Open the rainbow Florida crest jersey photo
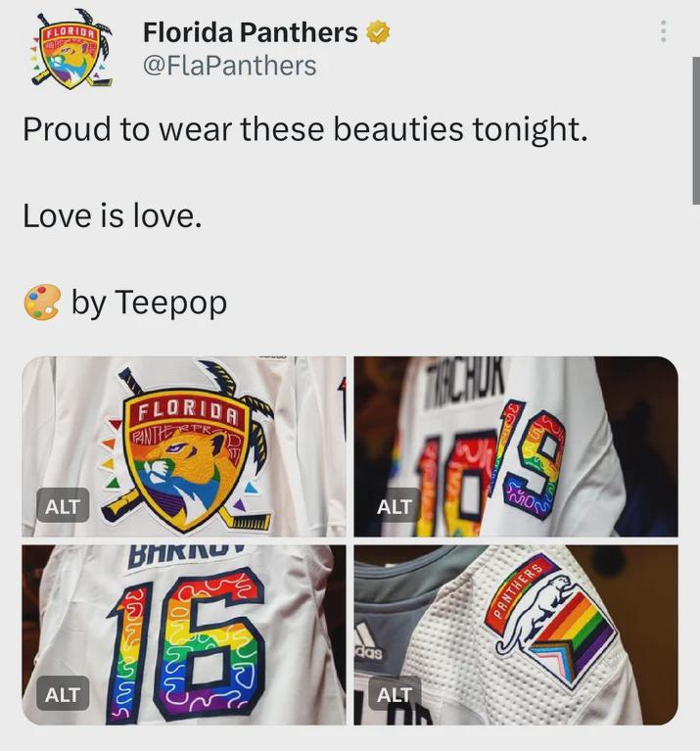Image resolution: width=700 pixels, height=751 pixels. 184,446
